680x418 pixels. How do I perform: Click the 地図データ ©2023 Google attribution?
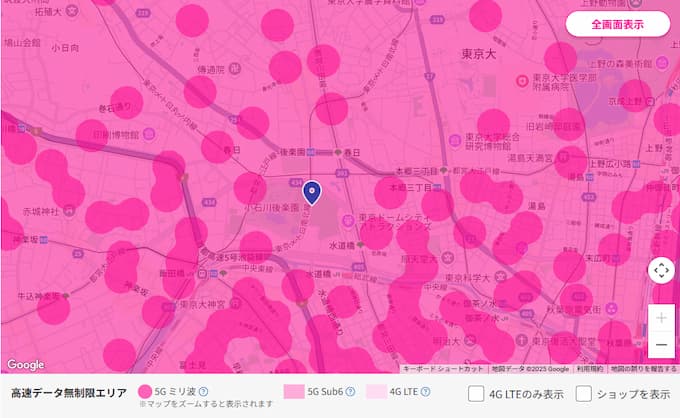tap(530, 369)
